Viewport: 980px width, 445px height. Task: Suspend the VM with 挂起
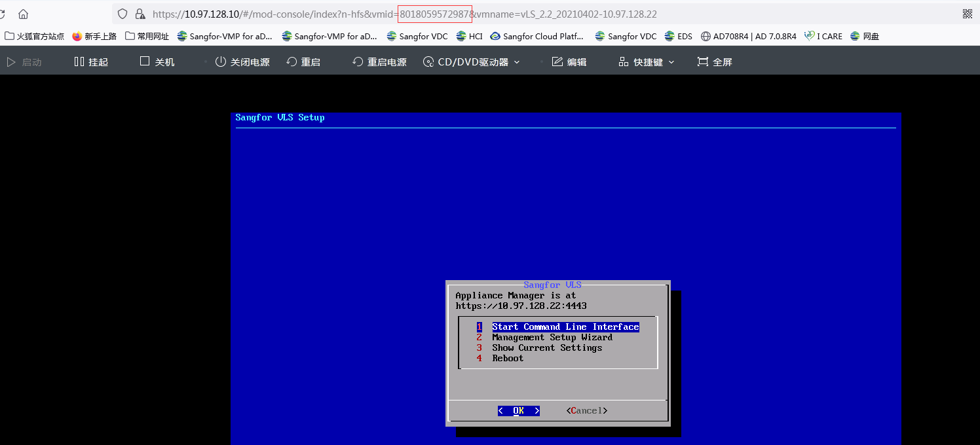[91, 62]
